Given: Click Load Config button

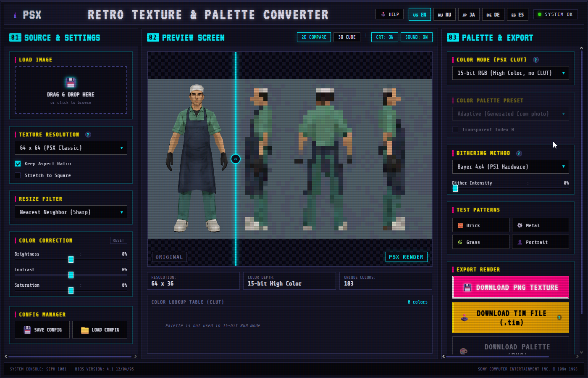Looking at the screenshot, I should point(100,330).
